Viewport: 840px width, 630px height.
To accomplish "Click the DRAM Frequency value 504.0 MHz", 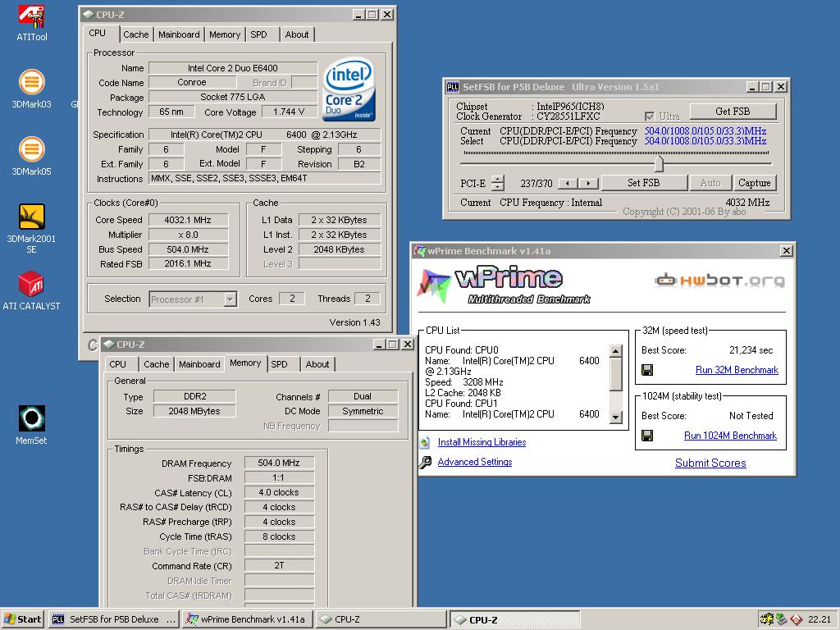I will click(279, 463).
